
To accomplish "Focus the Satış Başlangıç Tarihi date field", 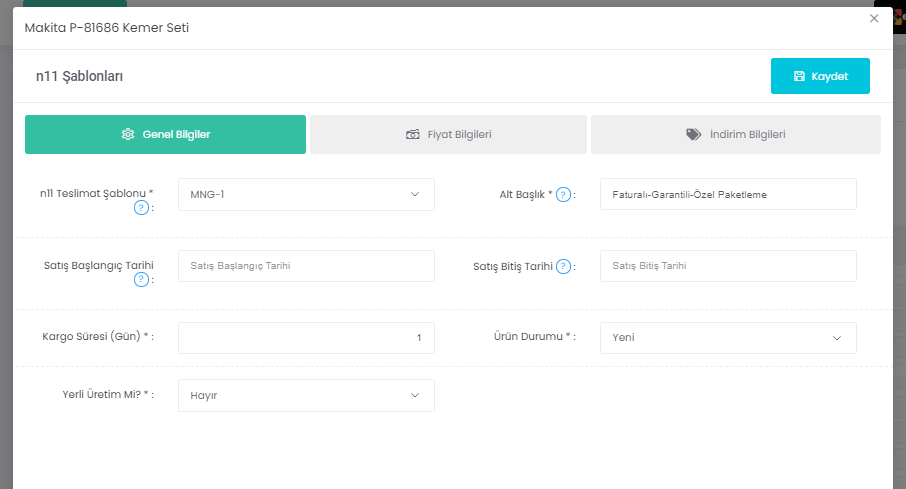I will (x=306, y=266).
